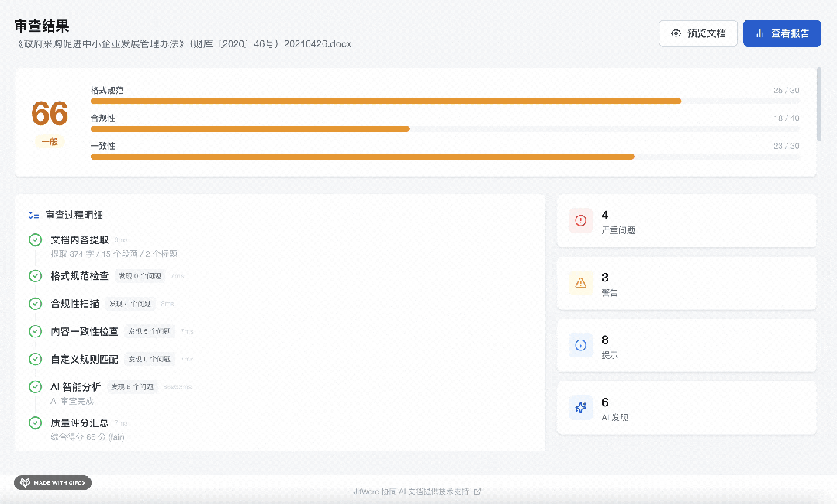The width and height of the screenshot is (837, 504).
Task: Click the blue 提示 info icon
Action: point(581,345)
